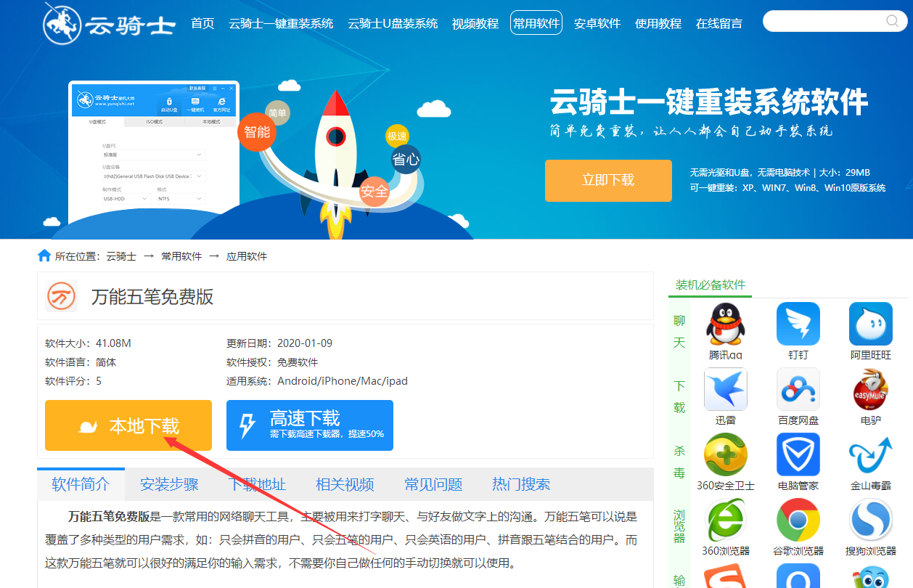Click the home icon in breadcrumb
Viewport: 913px width, 588px height.
point(44,256)
